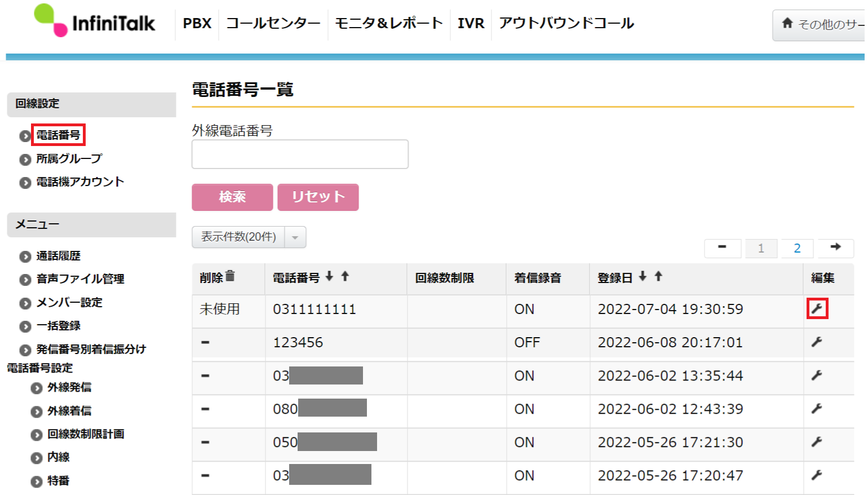Click delete dash for 050 number row

(x=205, y=442)
